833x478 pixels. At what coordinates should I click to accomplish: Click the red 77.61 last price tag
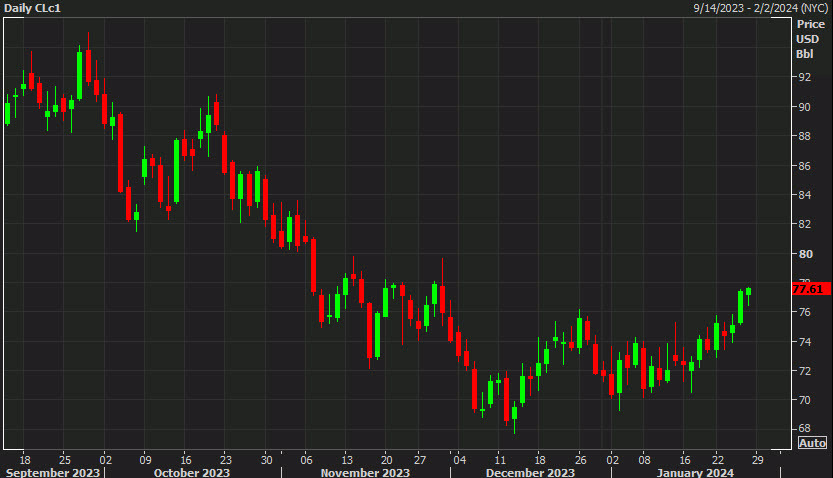pyautogui.click(x=811, y=289)
